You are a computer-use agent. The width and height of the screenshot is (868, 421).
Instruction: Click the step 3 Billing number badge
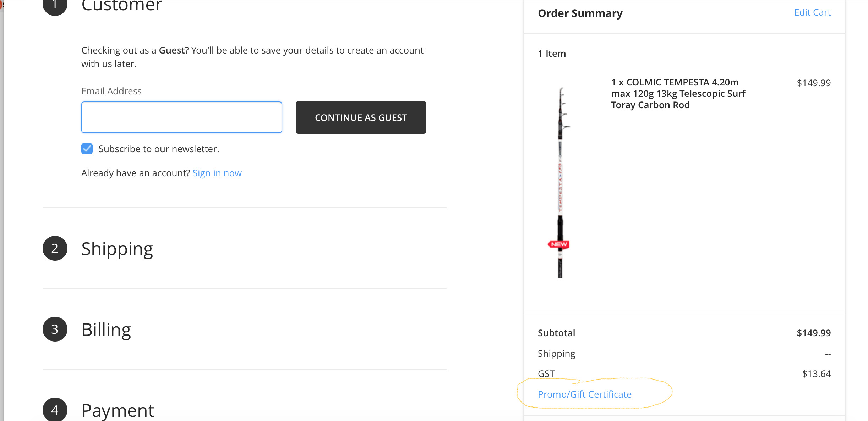click(55, 329)
